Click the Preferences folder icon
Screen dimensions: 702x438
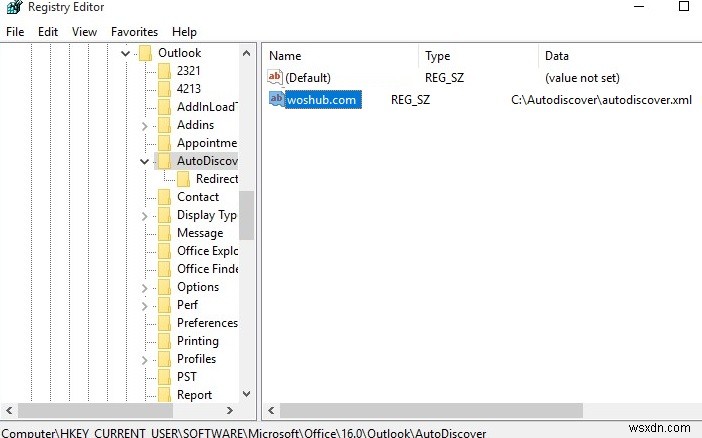point(164,323)
